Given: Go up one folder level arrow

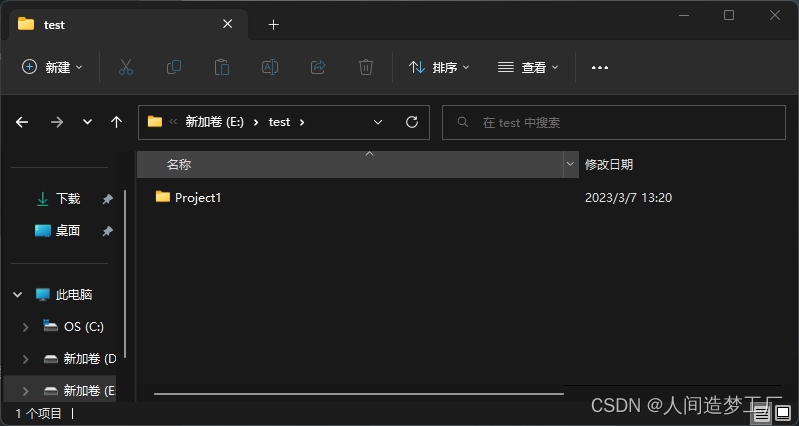Looking at the screenshot, I should coord(117,122).
